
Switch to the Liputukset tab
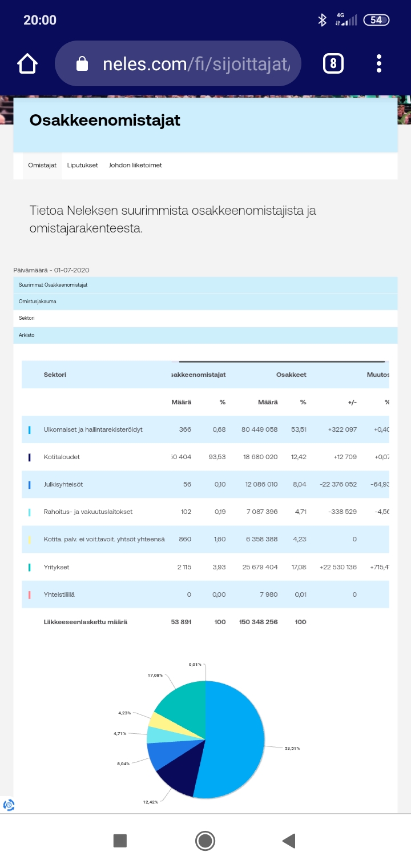click(83, 166)
